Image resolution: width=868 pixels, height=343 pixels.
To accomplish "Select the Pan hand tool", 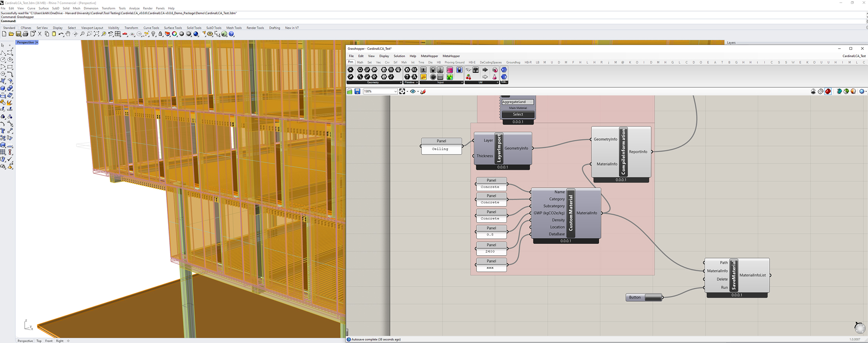I will tap(68, 34).
